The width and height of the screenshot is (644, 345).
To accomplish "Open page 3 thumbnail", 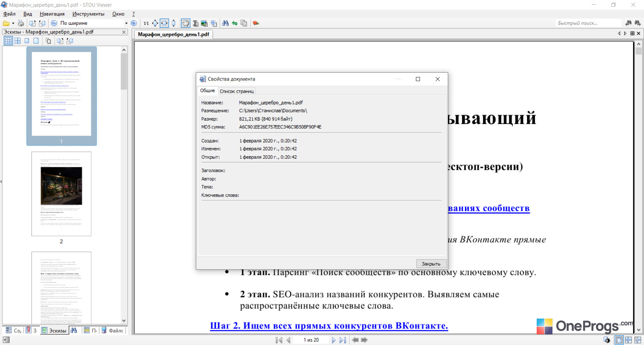I will (x=61, y=287).
